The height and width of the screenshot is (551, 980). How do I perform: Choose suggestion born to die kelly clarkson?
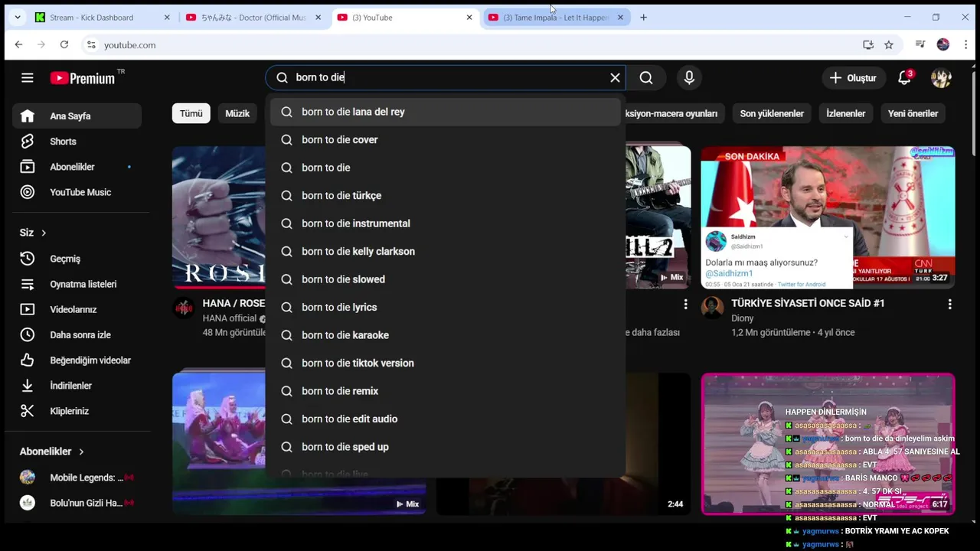click(x=445, y=252)
